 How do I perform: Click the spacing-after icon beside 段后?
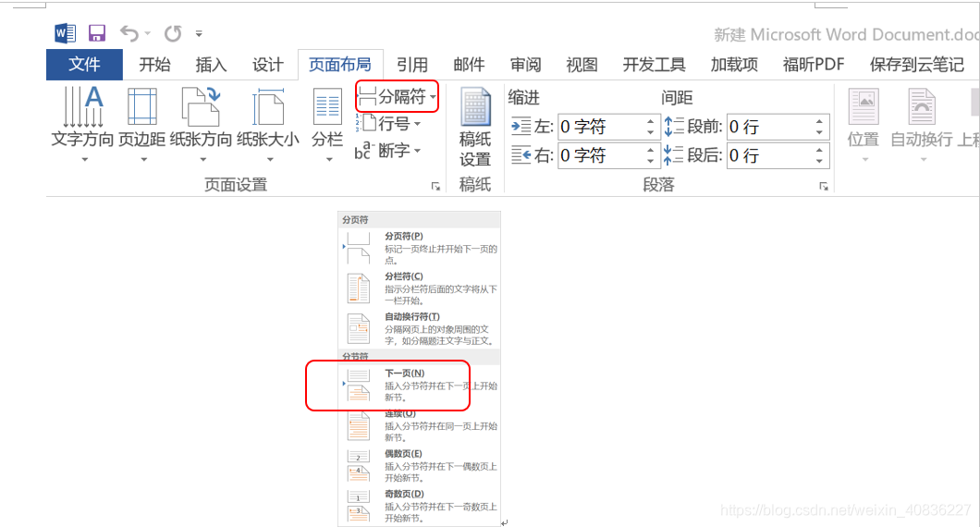(x=674, y=155)
